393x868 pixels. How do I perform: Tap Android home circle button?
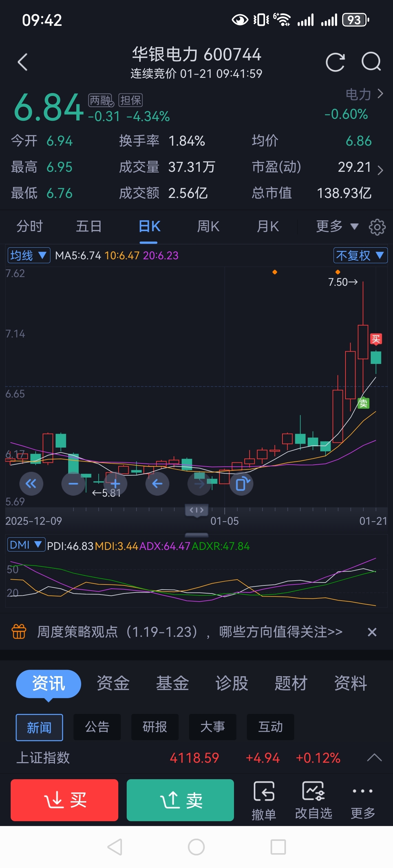(x=196, y=847)
